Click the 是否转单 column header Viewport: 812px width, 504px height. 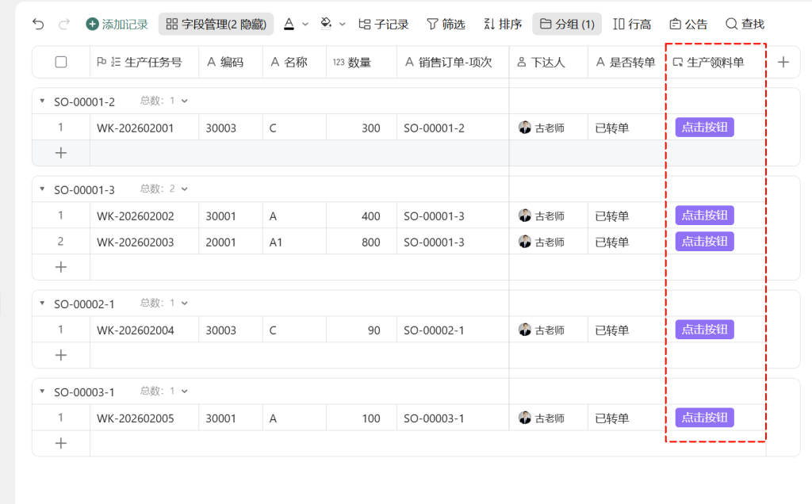point(626,62)
